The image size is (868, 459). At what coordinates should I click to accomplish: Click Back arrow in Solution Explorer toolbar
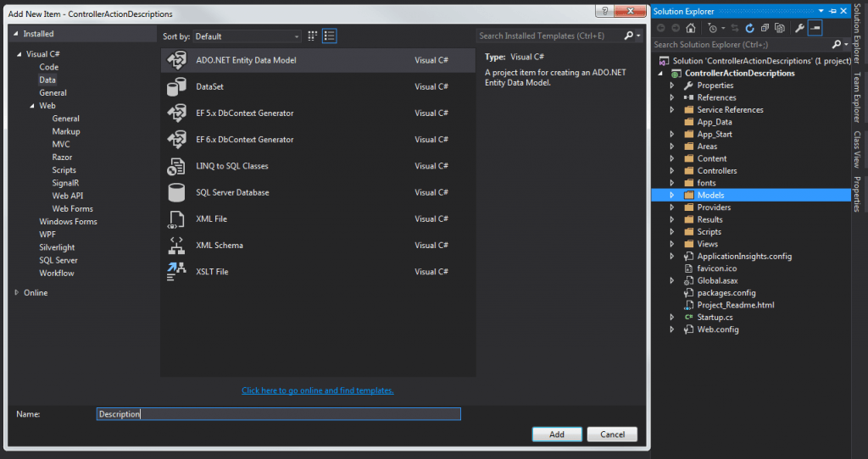(x=660, y=28)
